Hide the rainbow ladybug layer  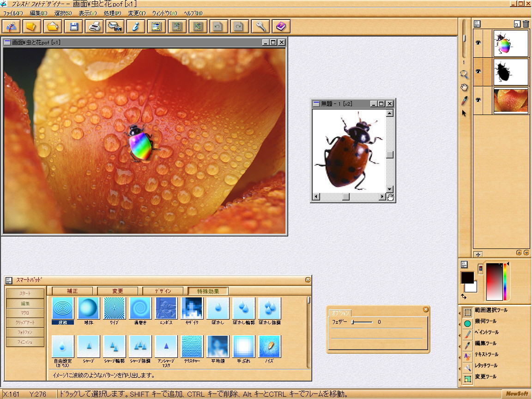pyautogui.click(x=478, y=43)
